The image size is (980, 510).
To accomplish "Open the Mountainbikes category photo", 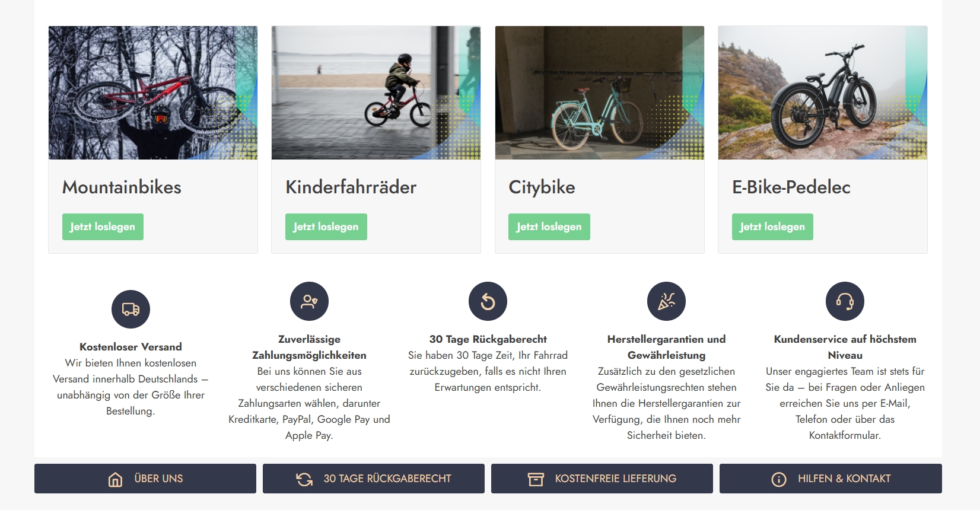I will click(153, 93).
